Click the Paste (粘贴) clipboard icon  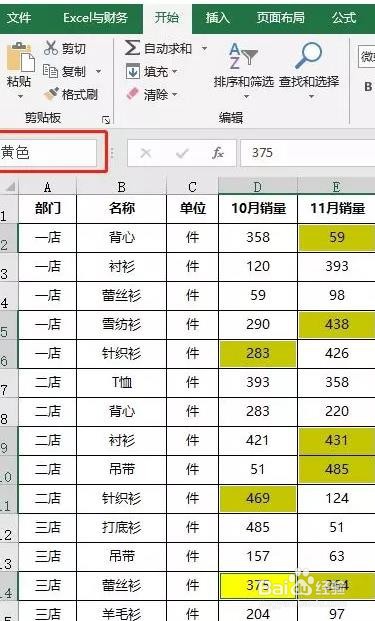(x=20, y=58)
